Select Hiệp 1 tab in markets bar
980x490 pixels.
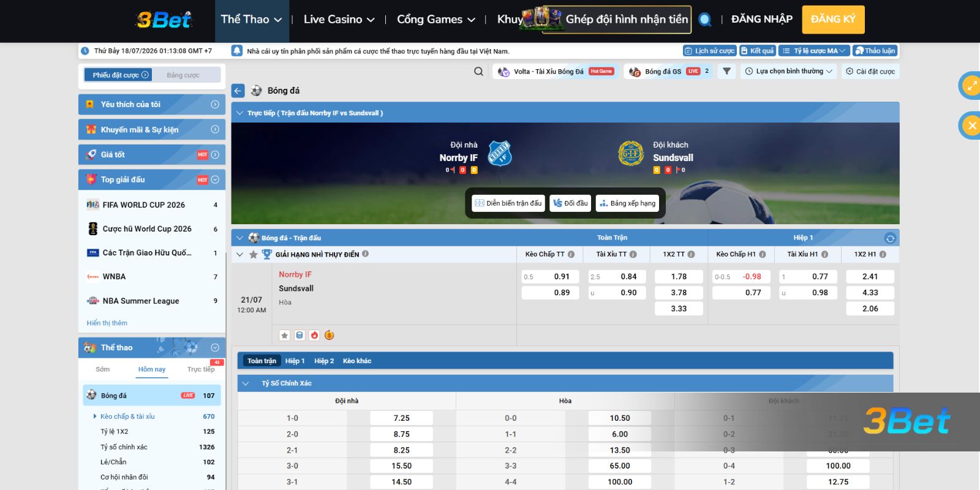(x=295, y=361)
